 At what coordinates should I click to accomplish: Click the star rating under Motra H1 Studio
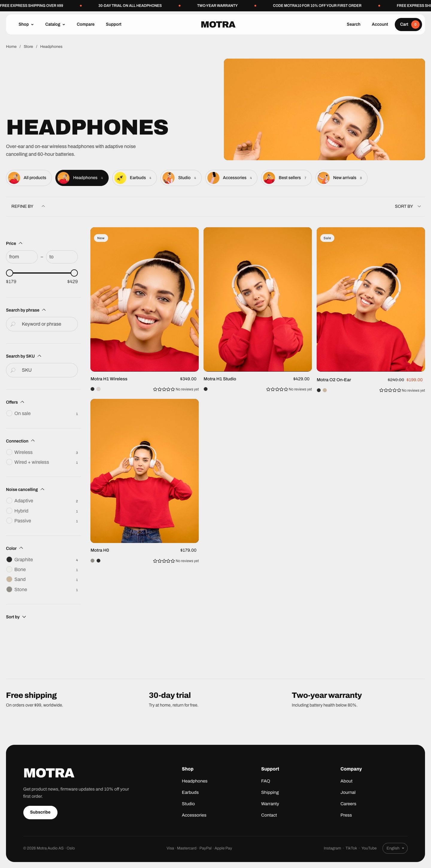(277, 389)
